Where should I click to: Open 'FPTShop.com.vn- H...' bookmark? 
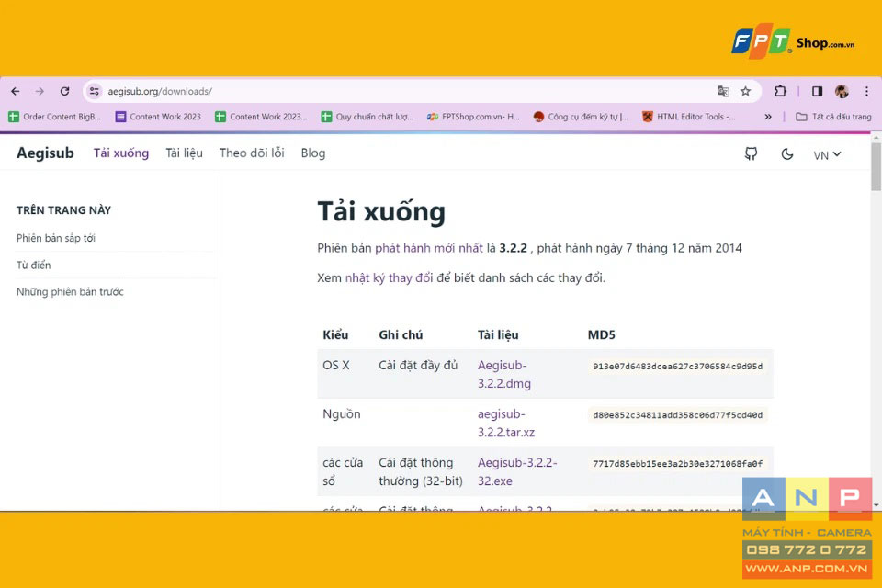[473, 117]
